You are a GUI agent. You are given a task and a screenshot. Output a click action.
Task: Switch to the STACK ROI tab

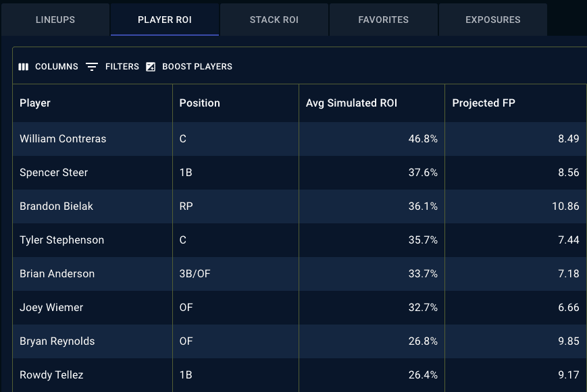(x=274, y=20)
